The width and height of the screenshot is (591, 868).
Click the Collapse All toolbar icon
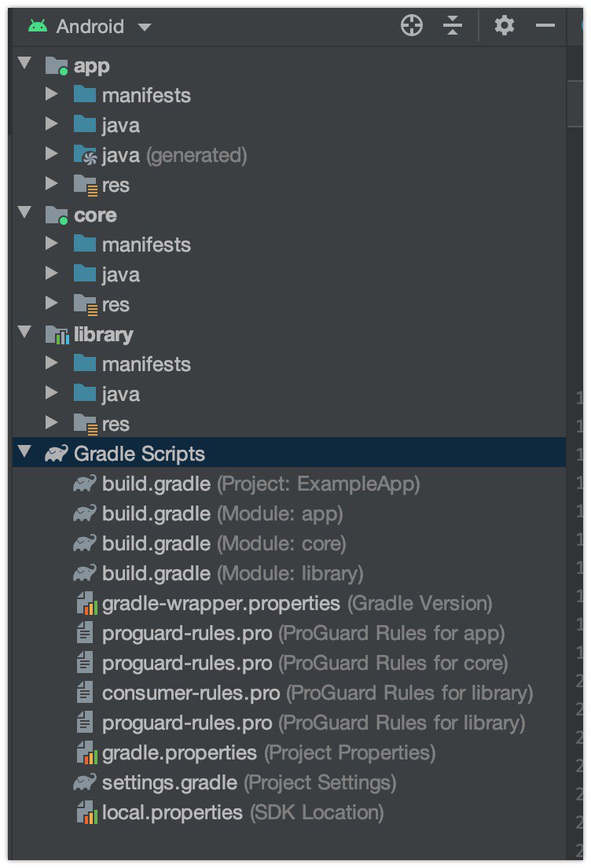(x=452, y=25)
